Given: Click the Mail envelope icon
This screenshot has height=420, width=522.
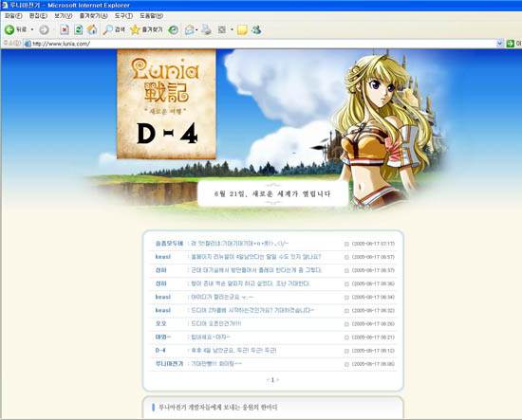Looking at the screenshot, I should pos(189,30).
